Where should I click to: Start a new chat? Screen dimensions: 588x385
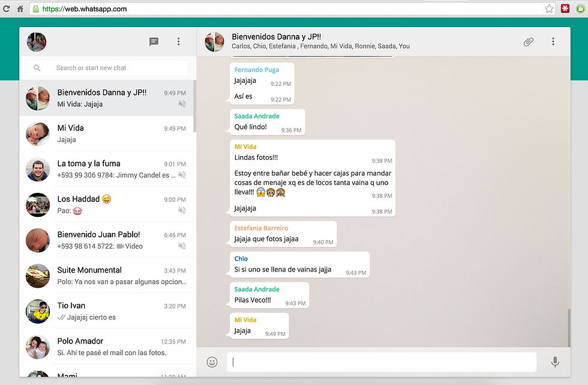coord(154,41)
